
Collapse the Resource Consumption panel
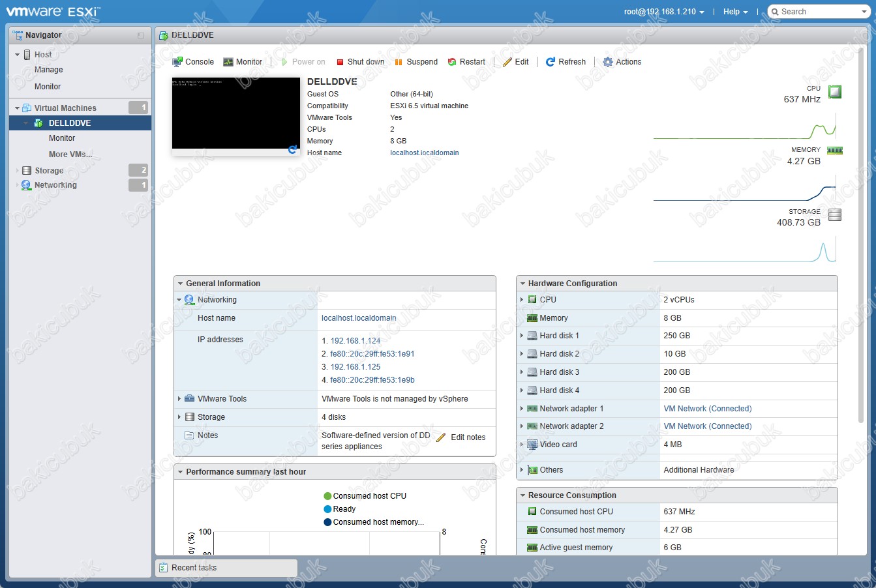pos(522,495)
